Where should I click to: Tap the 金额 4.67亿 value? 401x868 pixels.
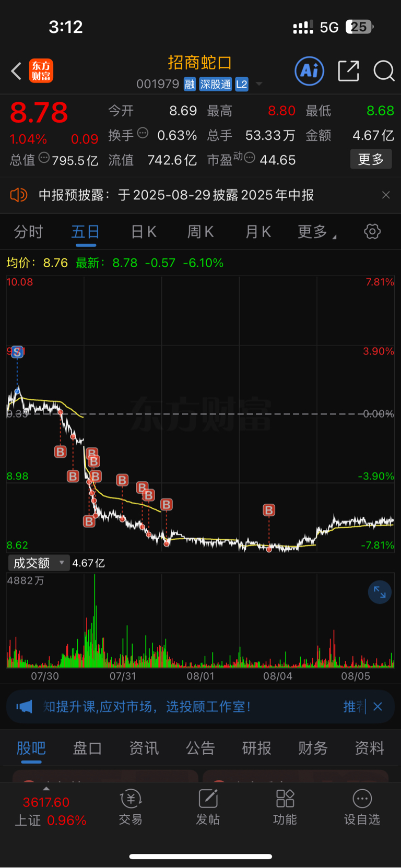pyautogui.click(x=373, y=135)
